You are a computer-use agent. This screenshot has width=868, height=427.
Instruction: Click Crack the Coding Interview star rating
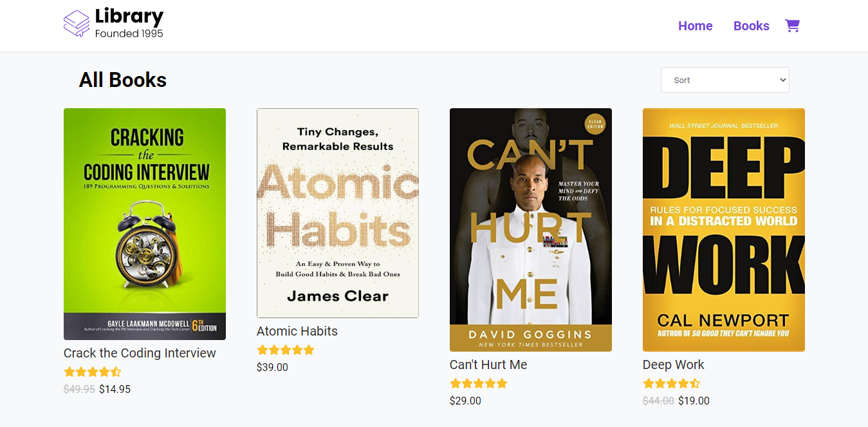[92, 372]
